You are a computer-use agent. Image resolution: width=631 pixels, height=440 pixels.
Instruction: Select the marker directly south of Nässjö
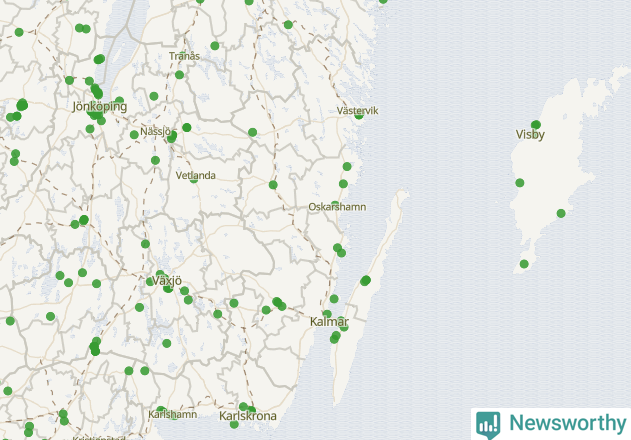click(155, 160)
